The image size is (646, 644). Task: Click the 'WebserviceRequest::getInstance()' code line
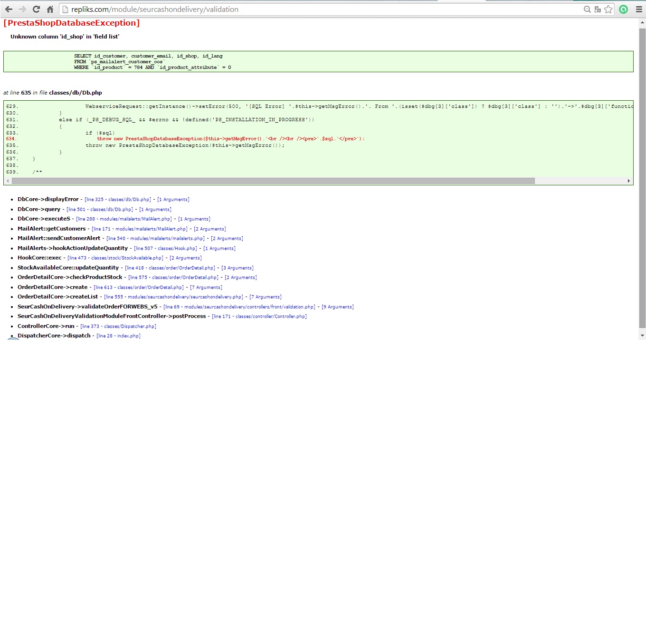click(x=359, y=106)
